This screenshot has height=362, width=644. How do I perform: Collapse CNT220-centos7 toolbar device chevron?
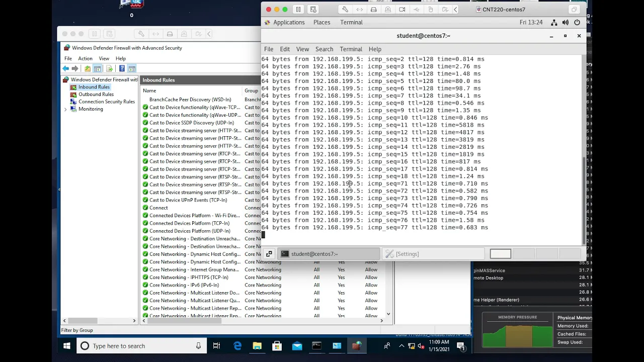click(x=455, y=9)
